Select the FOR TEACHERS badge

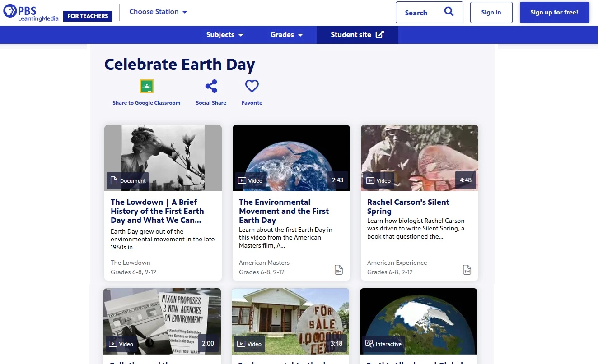(x=88, y=16)
